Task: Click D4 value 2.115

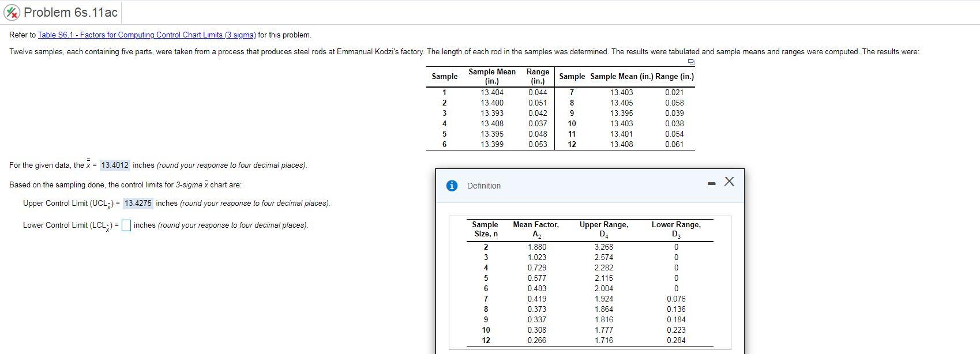Action: pos(604,278)
